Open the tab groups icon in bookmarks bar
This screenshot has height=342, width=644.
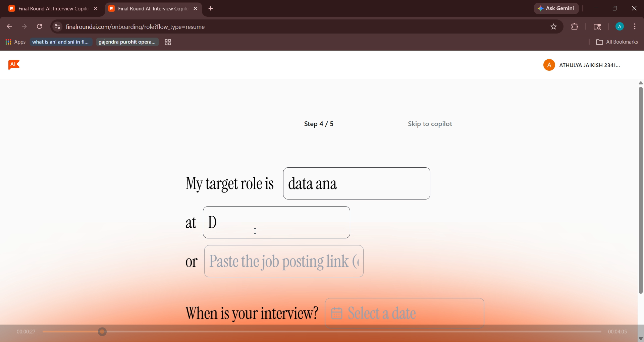coord(168,42)
